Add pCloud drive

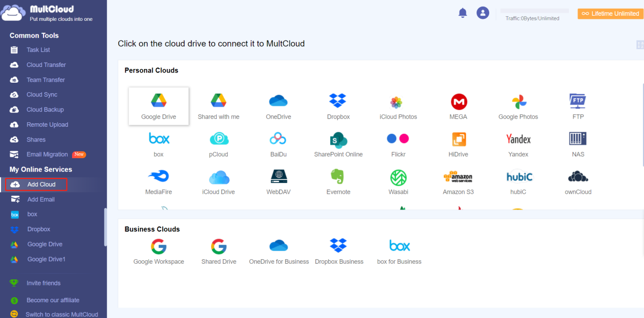click(x=219, y=144)
